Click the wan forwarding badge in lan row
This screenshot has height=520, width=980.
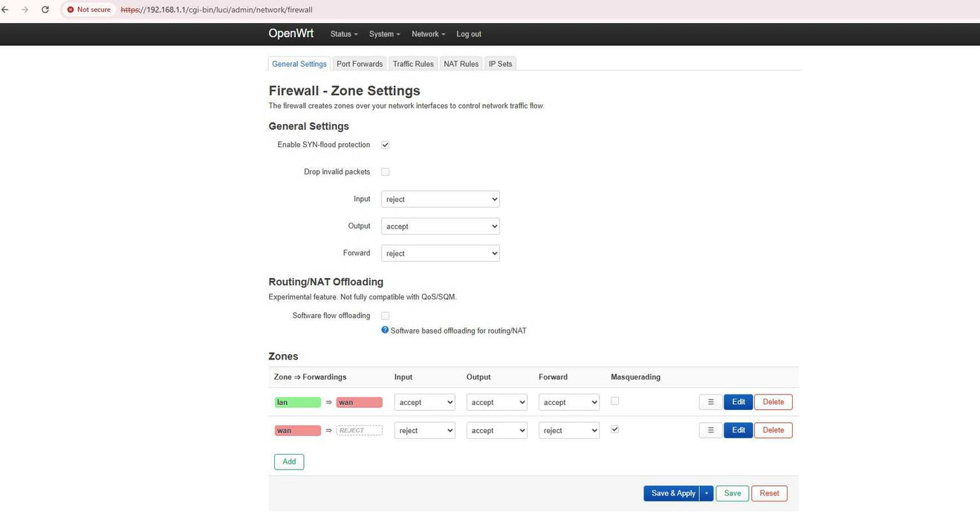(360, 403)
